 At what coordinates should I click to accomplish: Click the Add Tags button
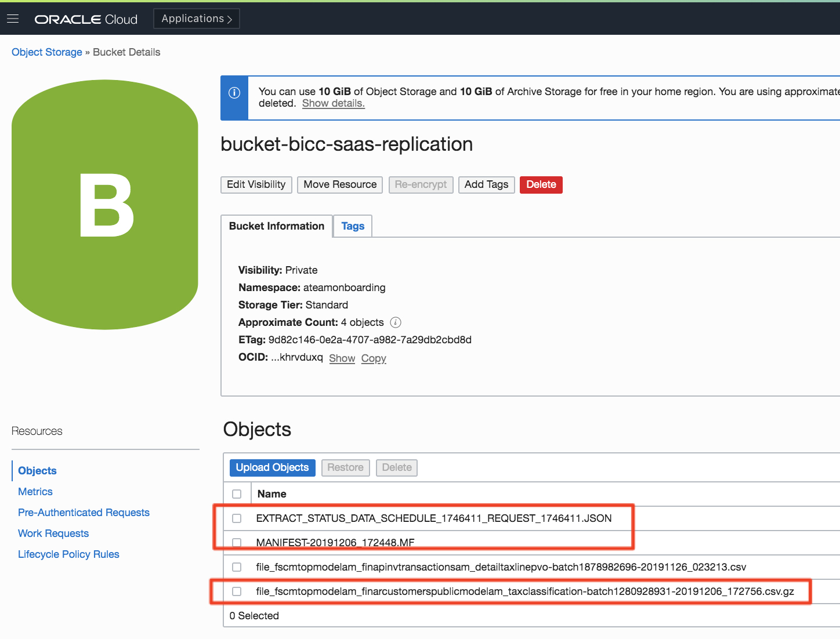(487, 184)
